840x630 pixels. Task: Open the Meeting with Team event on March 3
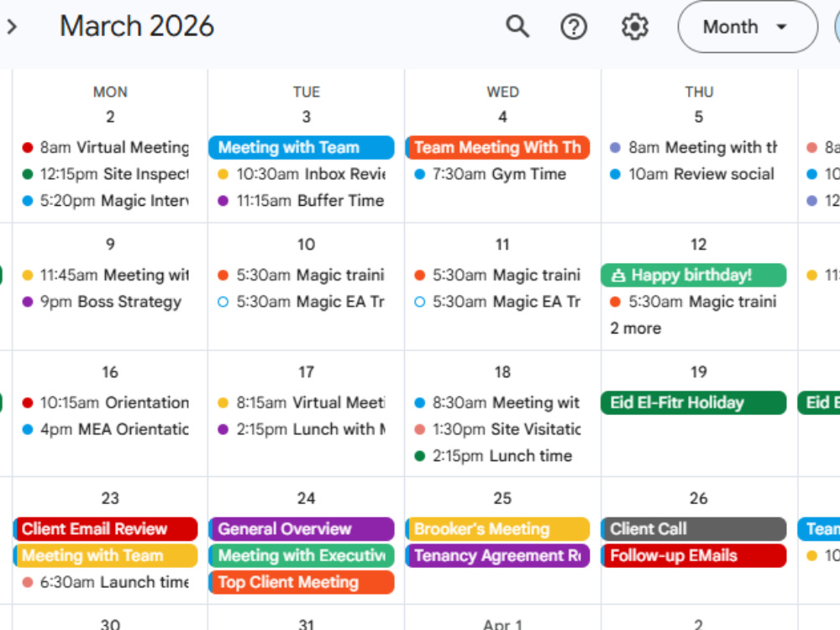coord(302,147)
